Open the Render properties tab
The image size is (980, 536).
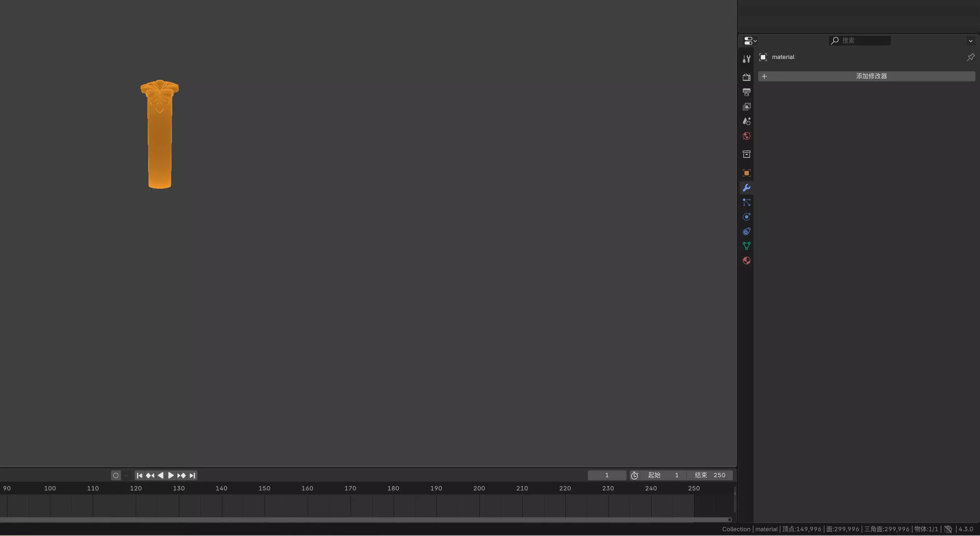(746, 77)
